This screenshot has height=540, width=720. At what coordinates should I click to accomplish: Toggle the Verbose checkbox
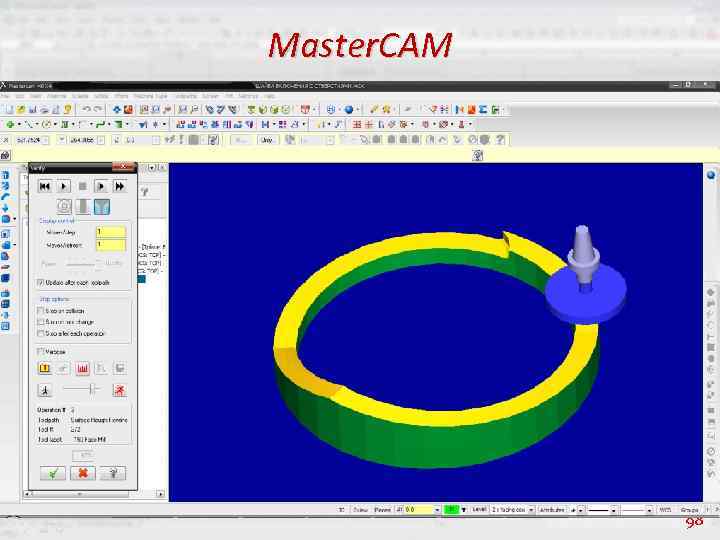click(40, 351)
